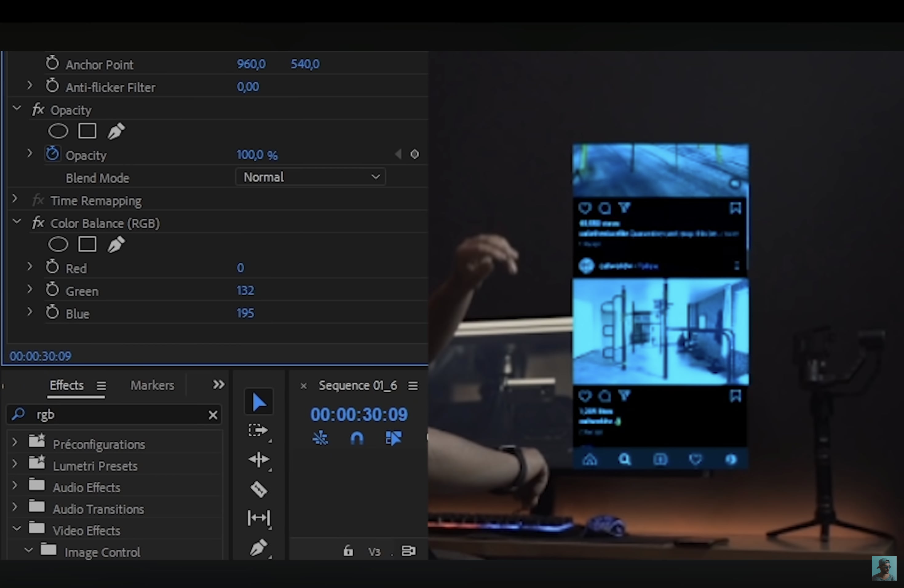
Task: Open the Sequence 01_6 panel menu
Action: (413, 386)
